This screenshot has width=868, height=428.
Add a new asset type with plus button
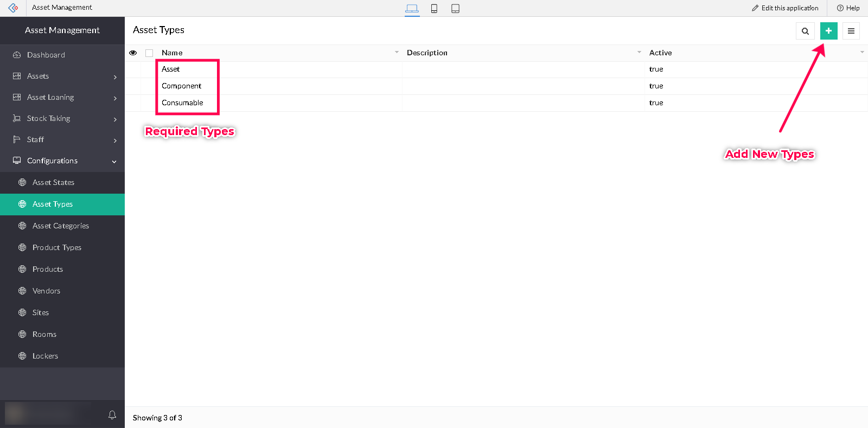pyautogui.click(x=828, y=31)
